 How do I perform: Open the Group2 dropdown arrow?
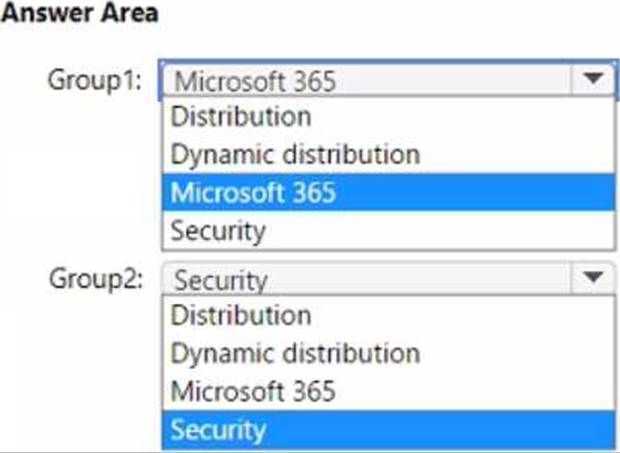pos(592,277)
